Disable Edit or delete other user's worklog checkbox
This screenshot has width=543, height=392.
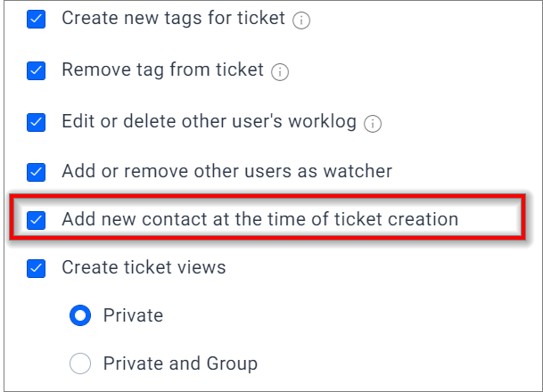[x=36, y=122]
